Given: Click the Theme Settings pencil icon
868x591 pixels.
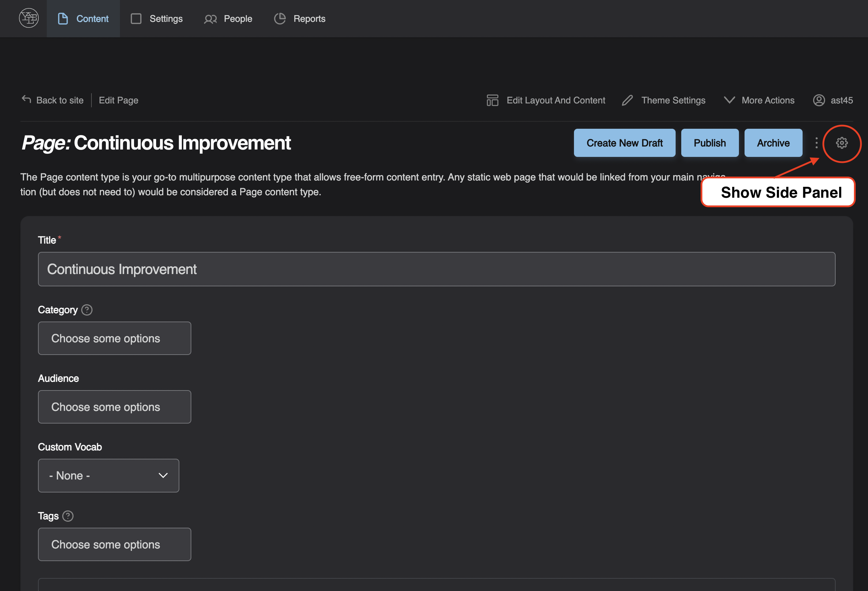Looking at the screenshot, I should pyautogui.click(x=627, y=100).
